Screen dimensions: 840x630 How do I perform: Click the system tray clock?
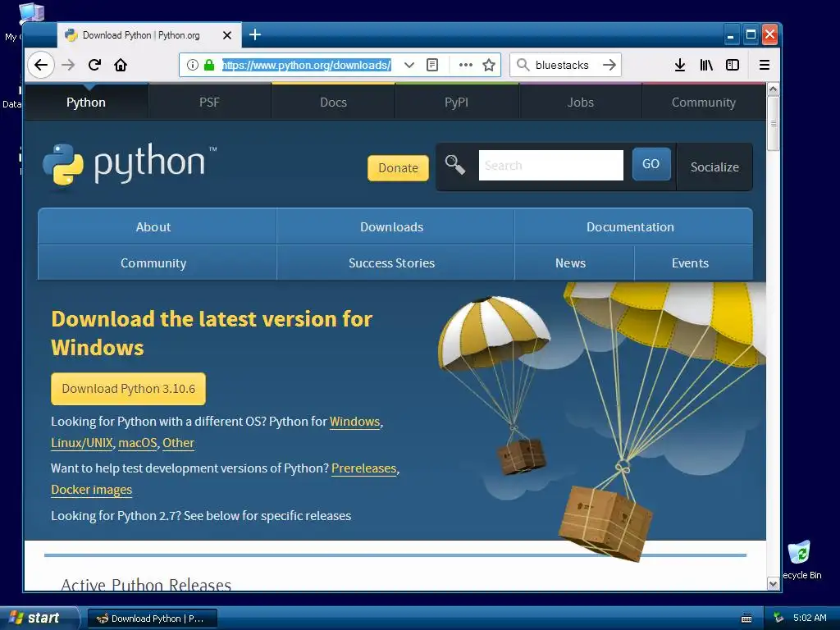click(810, 618)
